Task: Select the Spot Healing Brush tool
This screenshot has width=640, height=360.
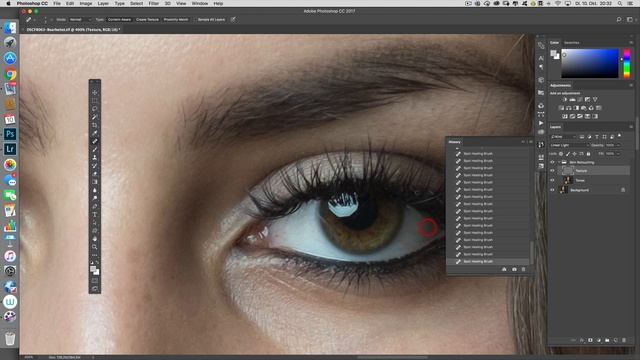Action: (x=95, y=141)
